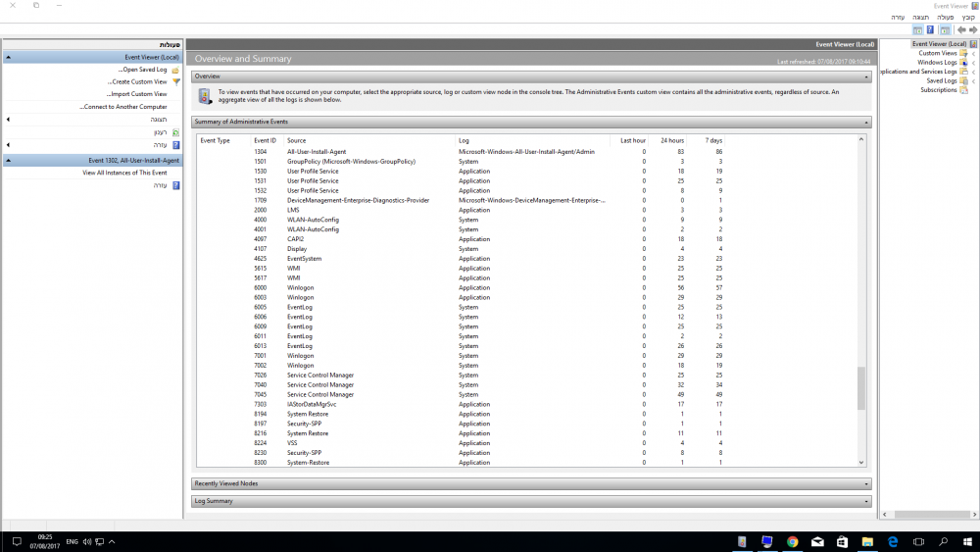Expand the Log Summary section

coord(866,501)
